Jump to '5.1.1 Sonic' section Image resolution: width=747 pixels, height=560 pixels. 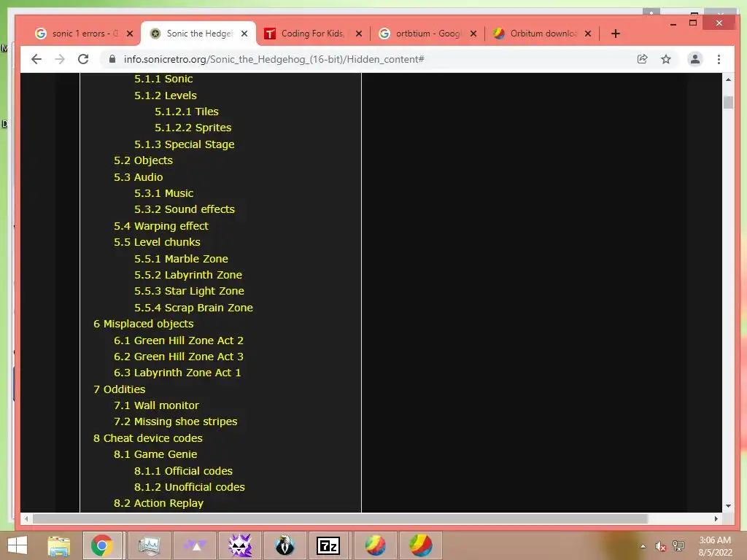(163, 79)
